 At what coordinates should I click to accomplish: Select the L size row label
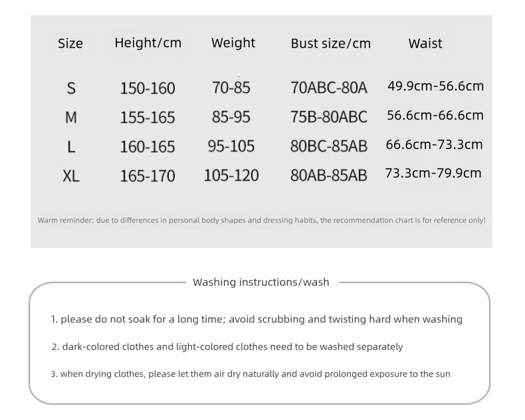71,147
